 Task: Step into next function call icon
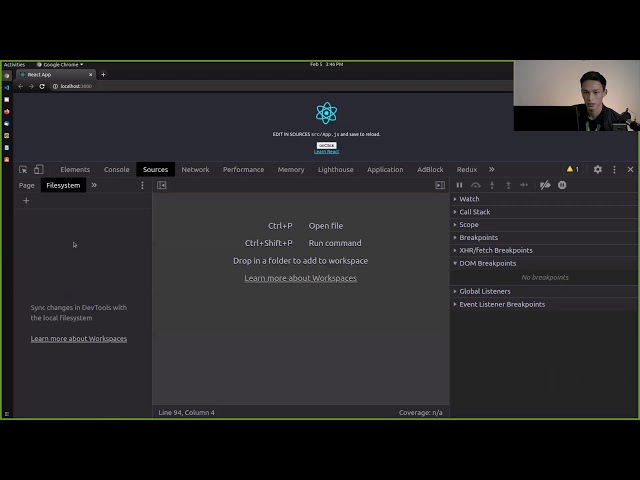pyautogui.click(x=492, y=185)
